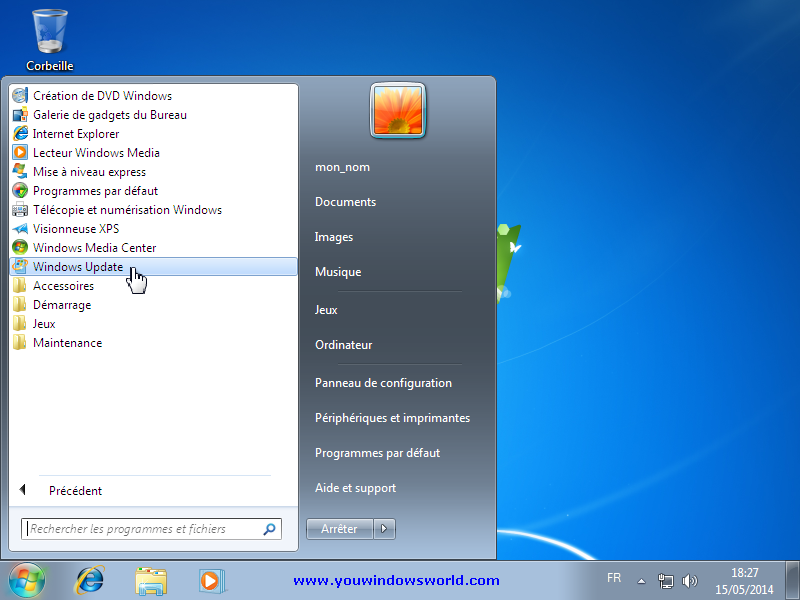Click the Visionneuse XPS icon

coord(20,229)
